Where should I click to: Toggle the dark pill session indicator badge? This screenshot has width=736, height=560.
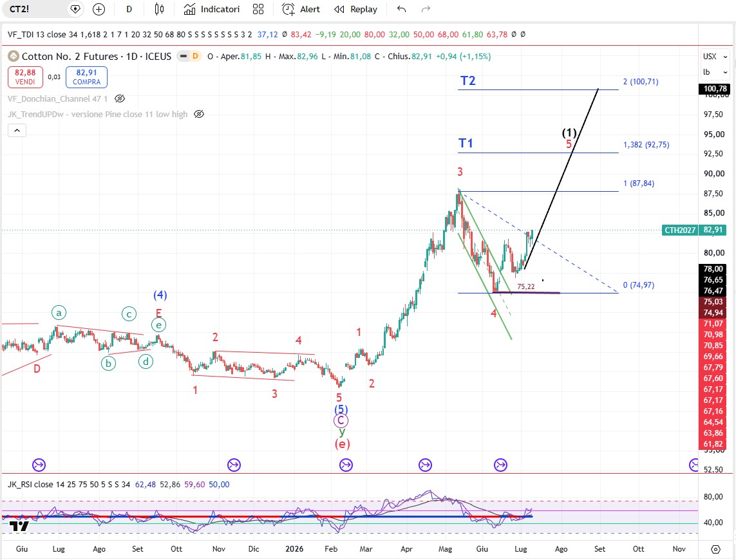click(184, 57)
